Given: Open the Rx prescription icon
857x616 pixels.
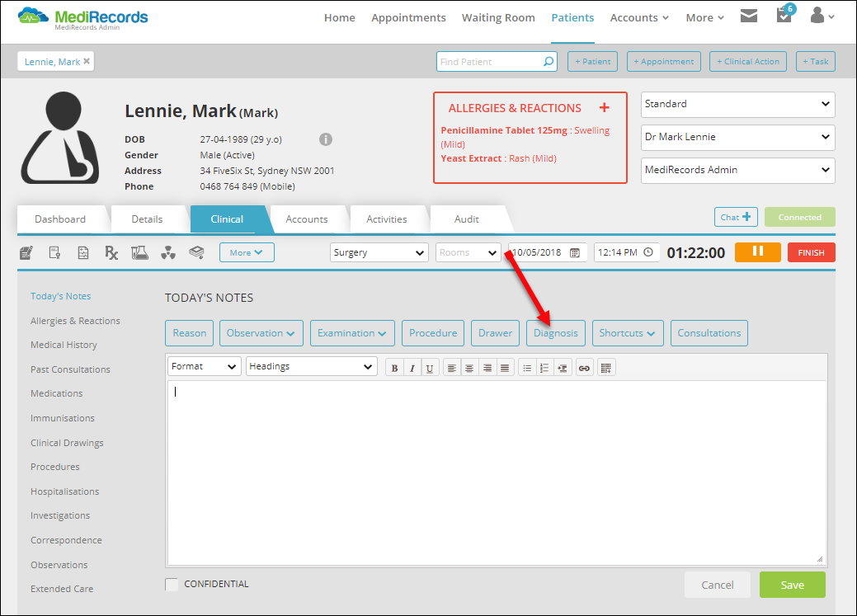Looking at the screenshot, I should [111, 252].
